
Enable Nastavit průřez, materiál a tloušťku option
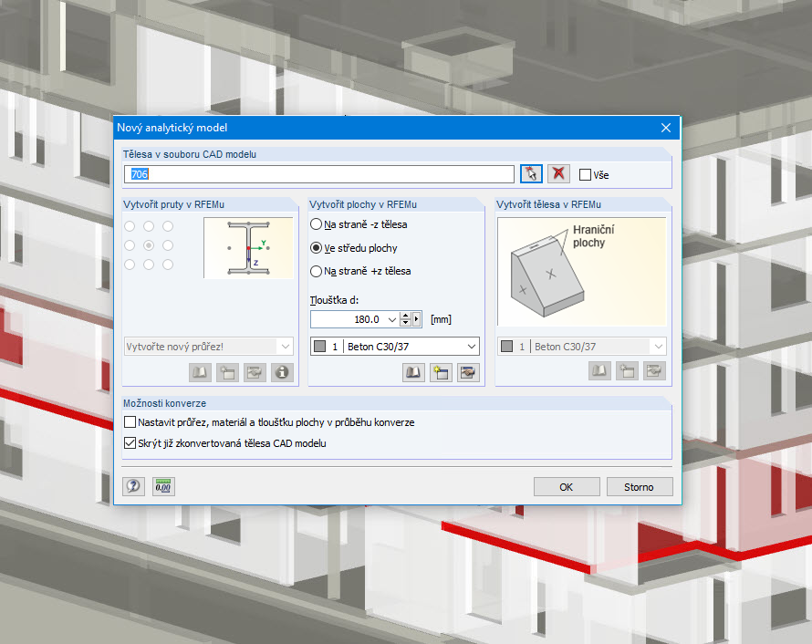click(131, 422)
